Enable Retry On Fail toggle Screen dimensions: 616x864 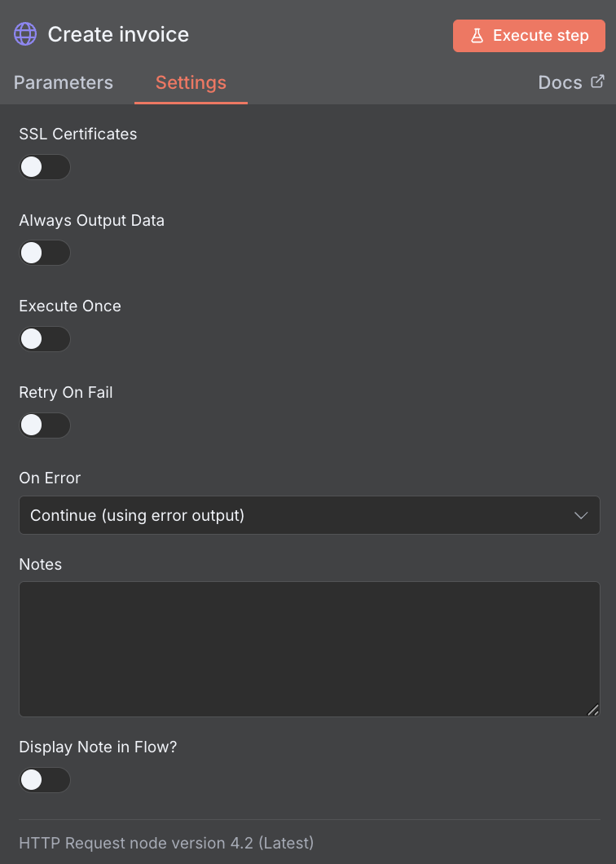45,425
